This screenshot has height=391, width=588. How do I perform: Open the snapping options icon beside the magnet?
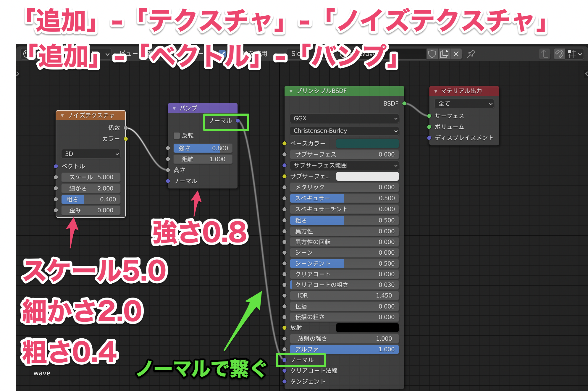point(573,54)
